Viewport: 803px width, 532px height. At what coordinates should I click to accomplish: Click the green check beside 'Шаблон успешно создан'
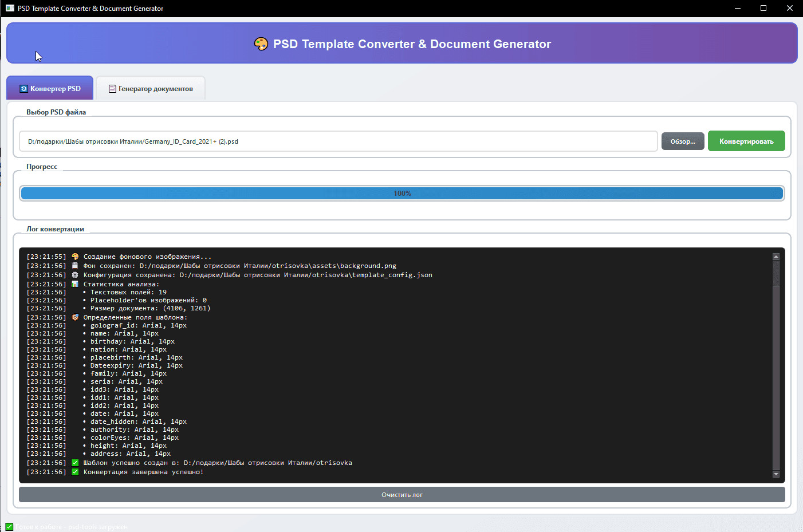point(75,463)
